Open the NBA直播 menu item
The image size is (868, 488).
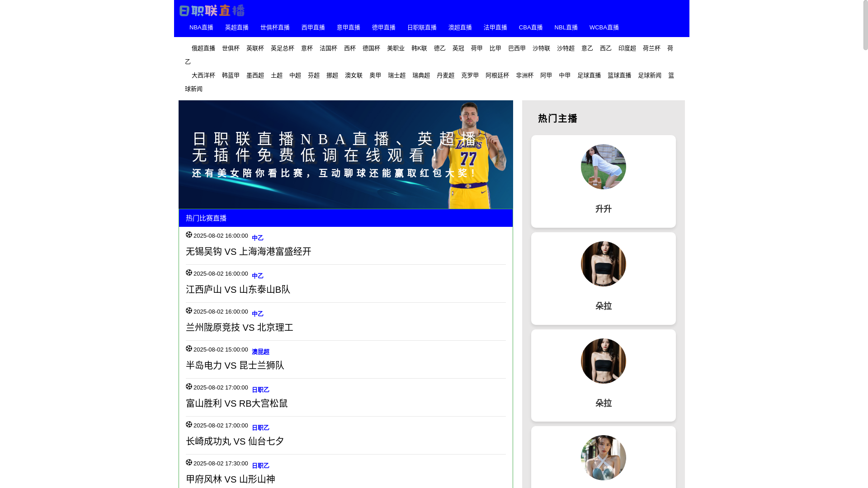click(x=201, y=28)
